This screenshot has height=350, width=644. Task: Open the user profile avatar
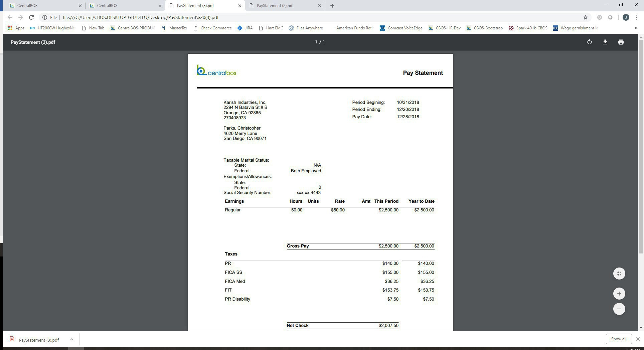pos(626,17)
